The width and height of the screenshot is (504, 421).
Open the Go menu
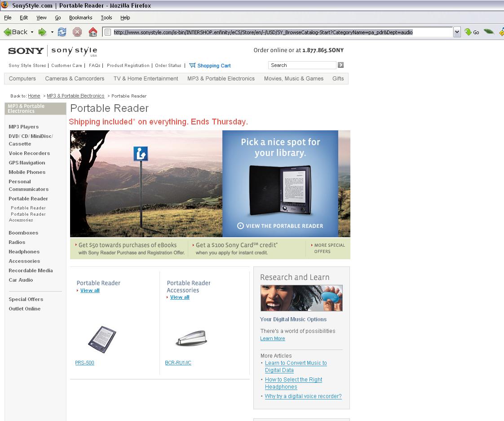58,18
